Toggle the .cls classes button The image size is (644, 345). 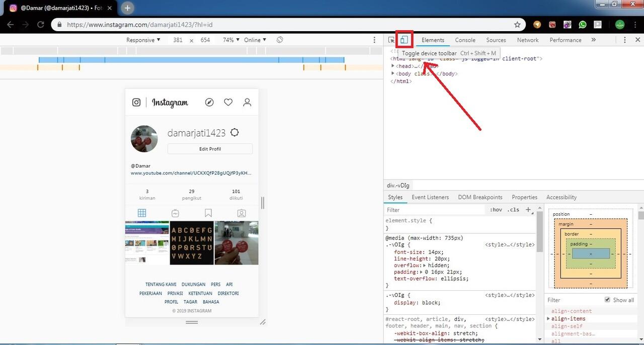513,210
